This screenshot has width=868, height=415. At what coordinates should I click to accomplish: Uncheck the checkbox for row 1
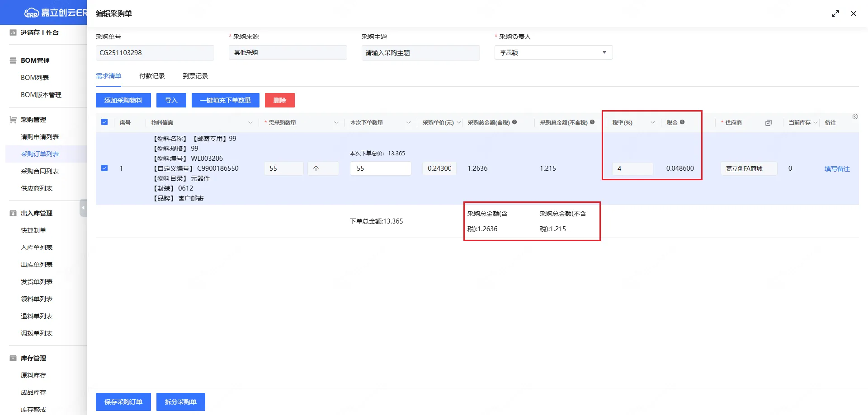point(104,168)
